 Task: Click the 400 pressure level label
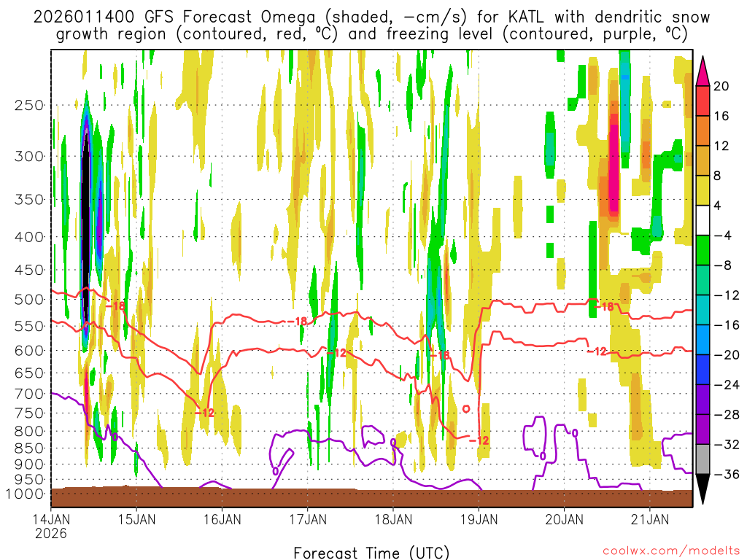[x=29, y=237]
